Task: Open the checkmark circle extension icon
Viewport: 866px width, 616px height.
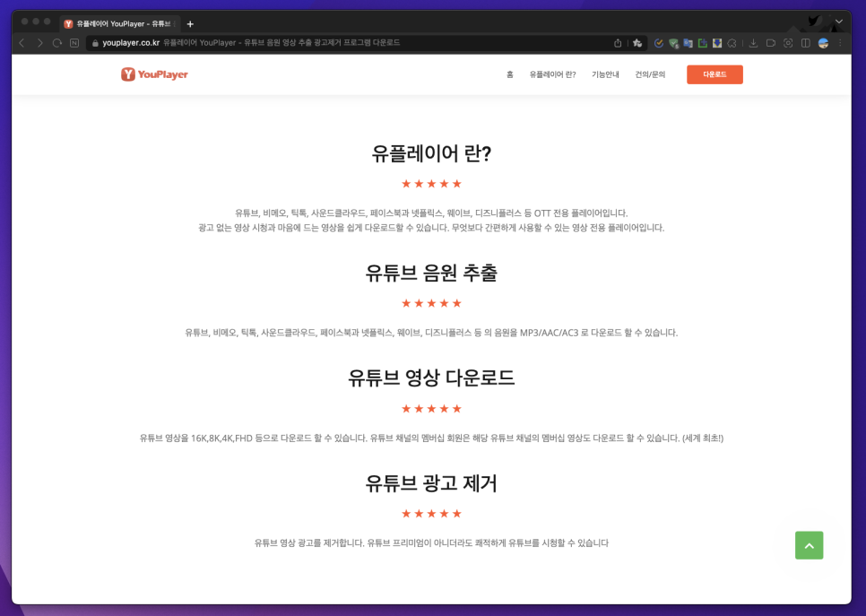Action: click(658, 43)
